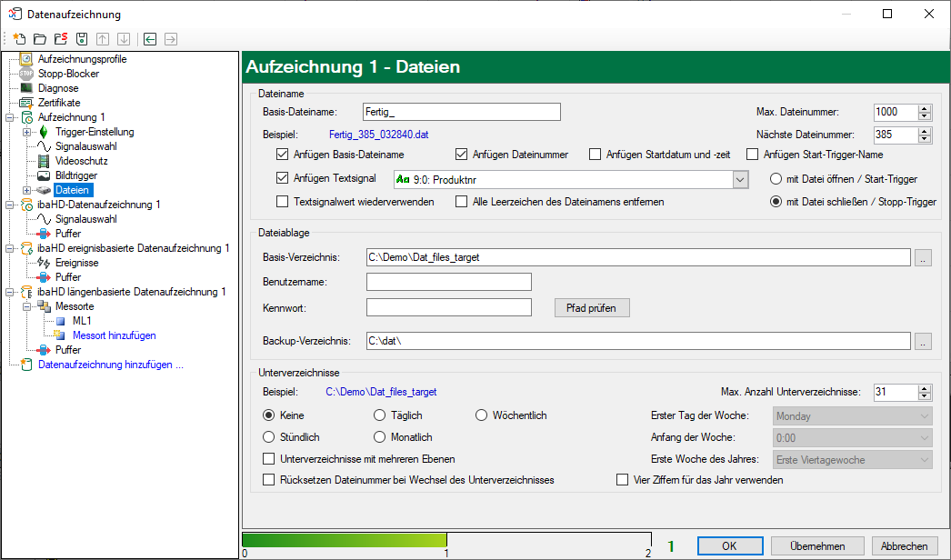951x560 pixels.
Task: Click the save configuration disk icon
Action: tap(81, 39)
